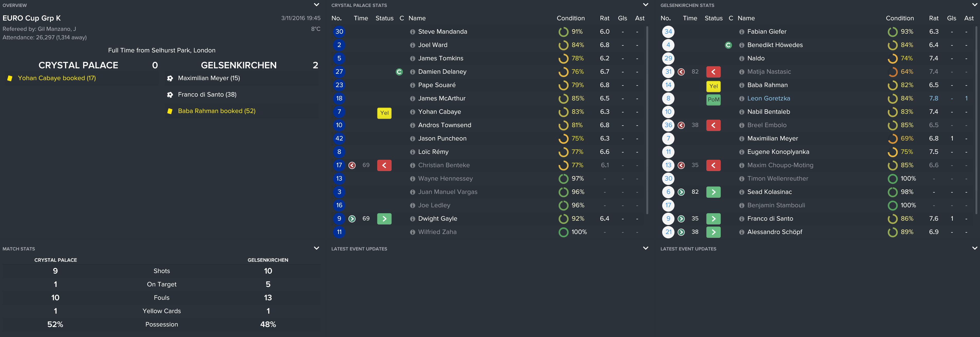Sort Gelsenkirchen players by Rat column
This screenshot has width=980, height=337.
(x=933, y=18)
